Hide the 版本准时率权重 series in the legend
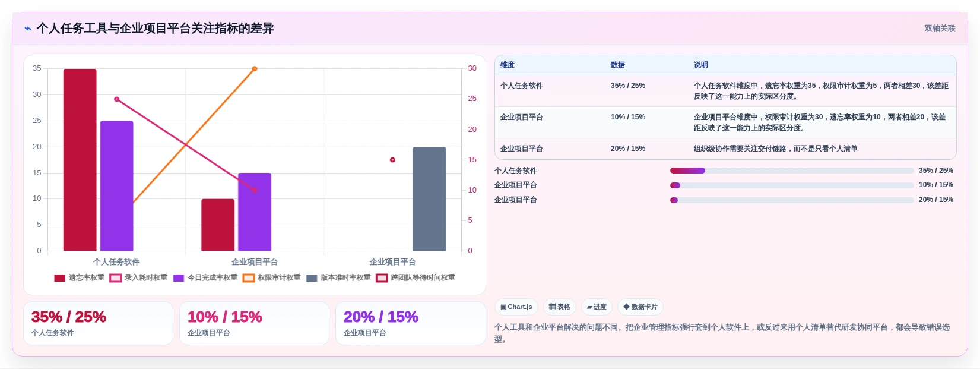 point(338,277)
